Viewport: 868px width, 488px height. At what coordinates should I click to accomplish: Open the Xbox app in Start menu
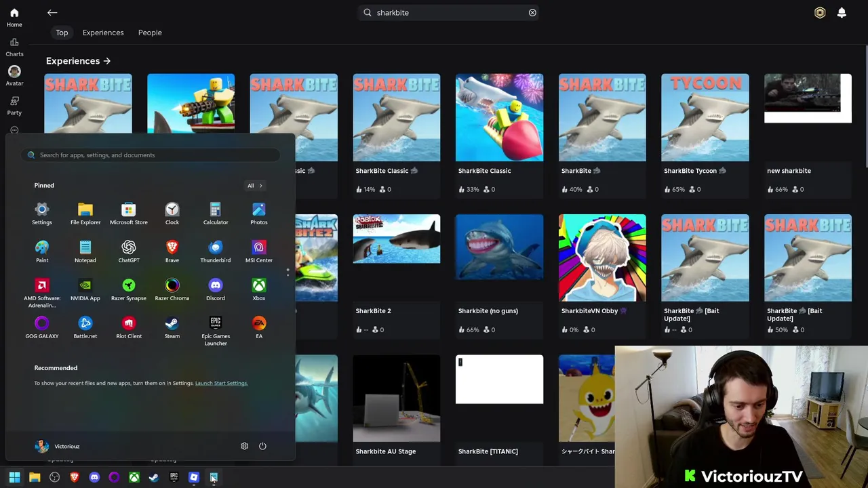(259, 289)
